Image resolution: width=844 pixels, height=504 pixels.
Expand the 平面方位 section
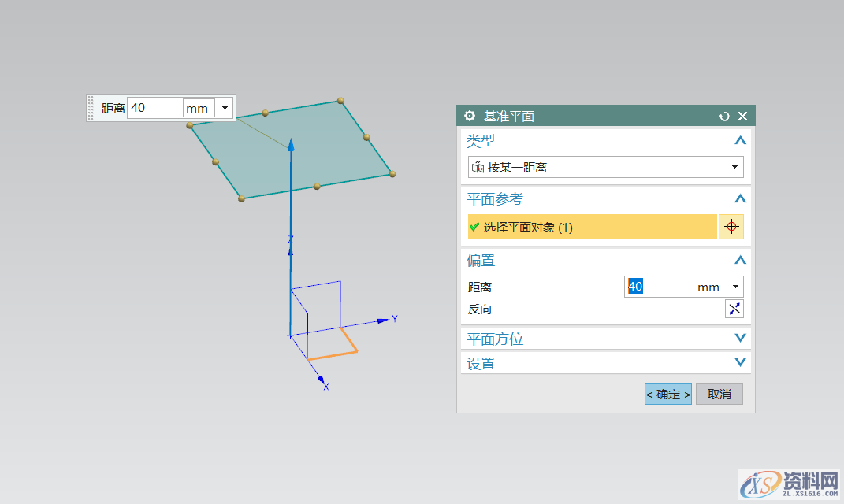[x=739, y=338]
